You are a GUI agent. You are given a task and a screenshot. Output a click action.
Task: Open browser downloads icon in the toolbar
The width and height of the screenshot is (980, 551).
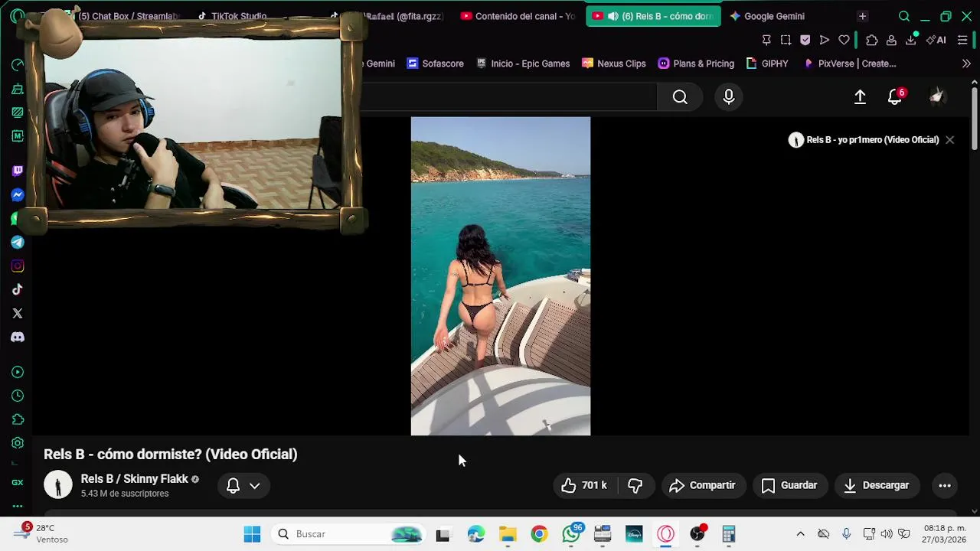[x=911, y=40]
